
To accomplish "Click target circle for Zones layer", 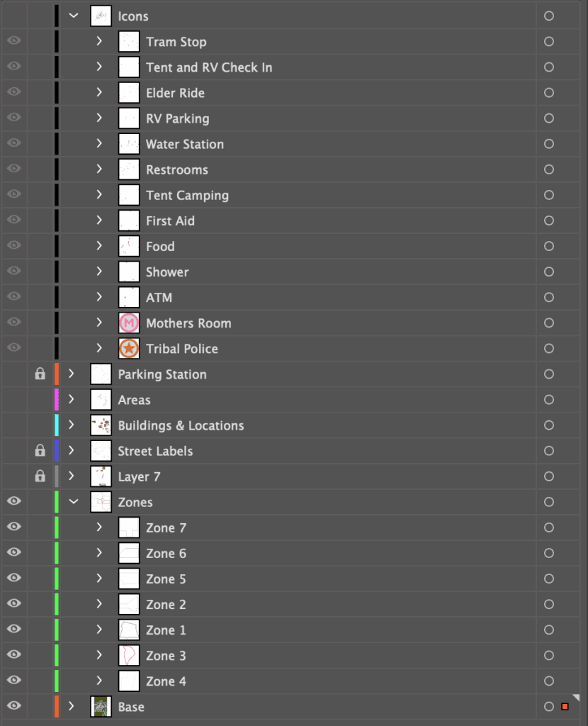I will (548, 503).
